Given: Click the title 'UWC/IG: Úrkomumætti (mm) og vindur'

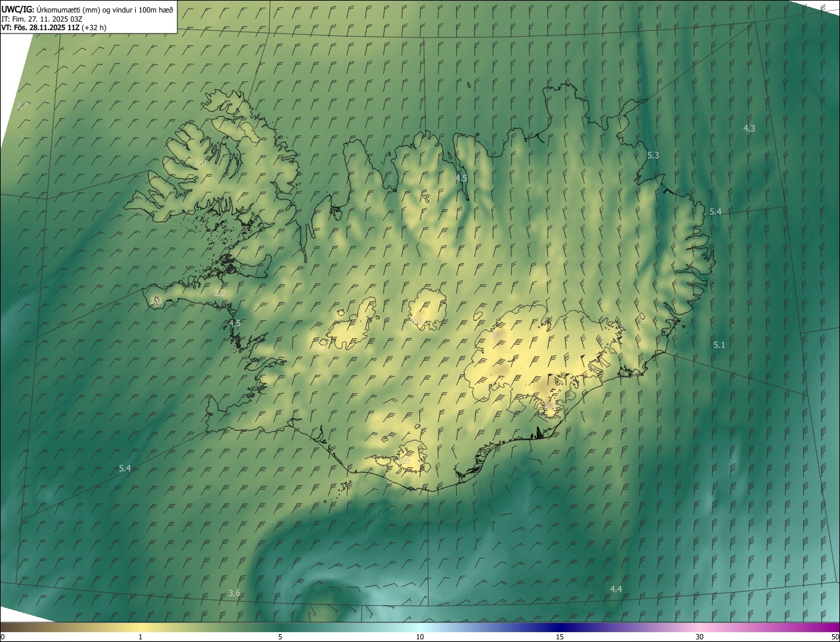Looking at the screenshot, I should click(87, 9).
